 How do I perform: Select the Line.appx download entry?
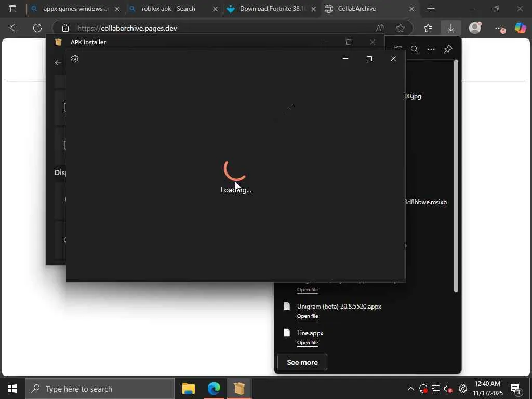click(310, 333)
